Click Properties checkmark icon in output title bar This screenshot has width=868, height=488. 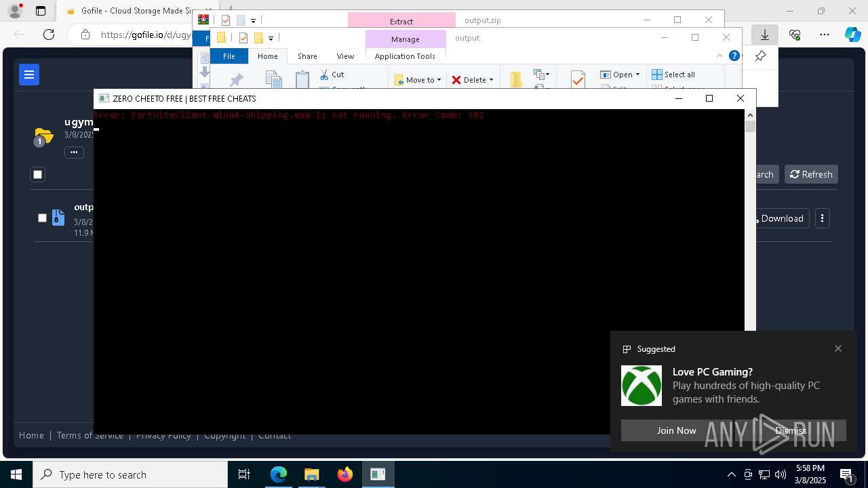(x=243, y=38)
